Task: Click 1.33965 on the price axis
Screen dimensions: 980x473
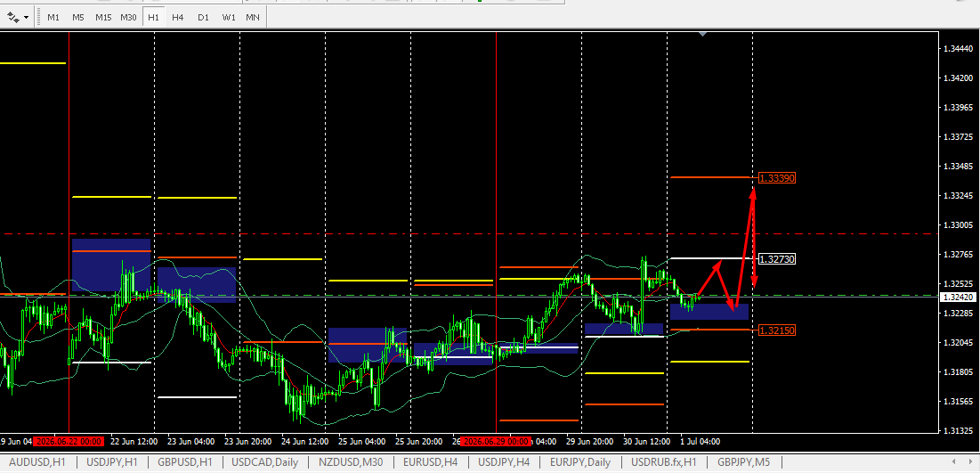Action: click(958, 107)
